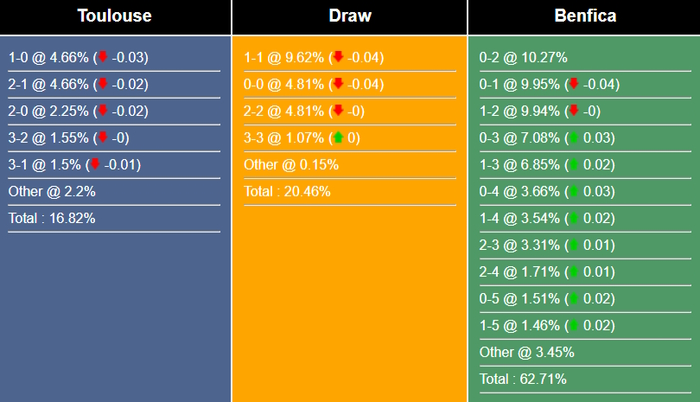Viewport: 700px width, 402px height.
Task: Click green arrow on 1-5 score row
Action: click(x=573, y=325)
